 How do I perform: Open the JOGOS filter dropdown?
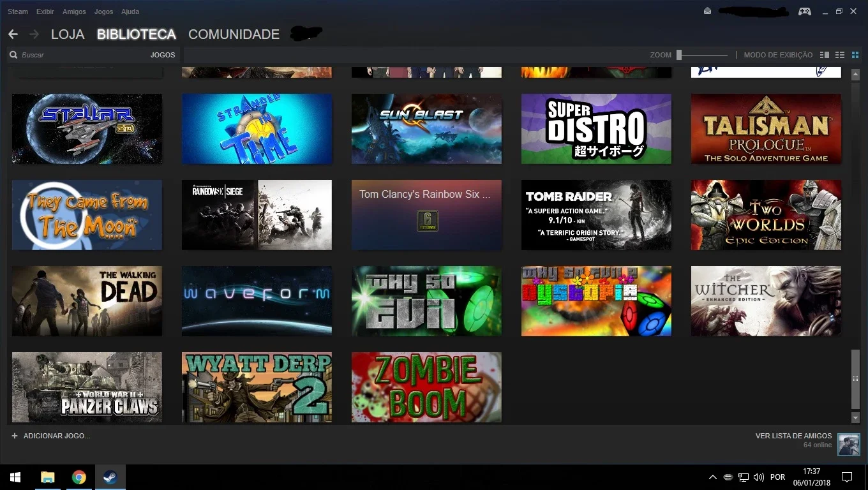pos(163,55)
